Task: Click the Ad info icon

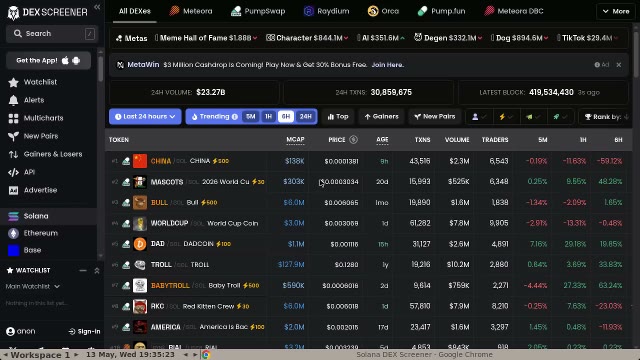Action: tap(597, 65)
